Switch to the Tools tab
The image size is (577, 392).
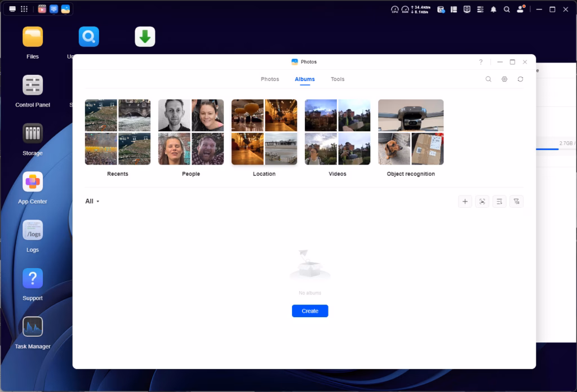(x=338, y=79)
